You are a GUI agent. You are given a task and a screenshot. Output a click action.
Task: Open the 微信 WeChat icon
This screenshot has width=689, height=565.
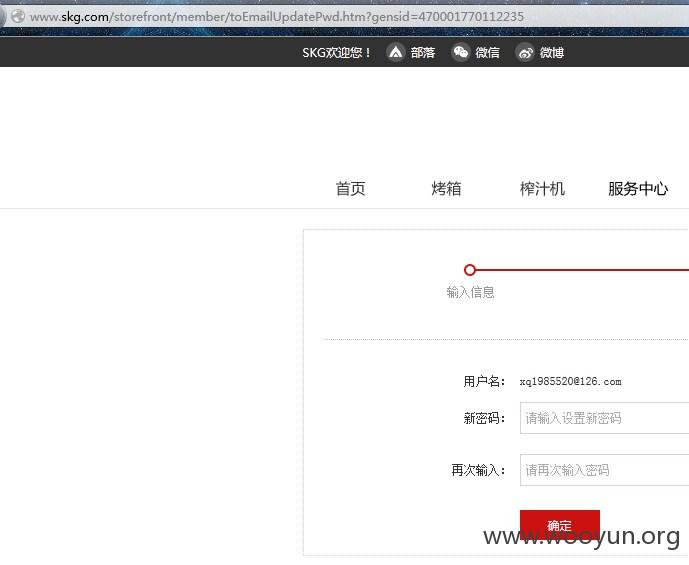[x=461, y=53]
